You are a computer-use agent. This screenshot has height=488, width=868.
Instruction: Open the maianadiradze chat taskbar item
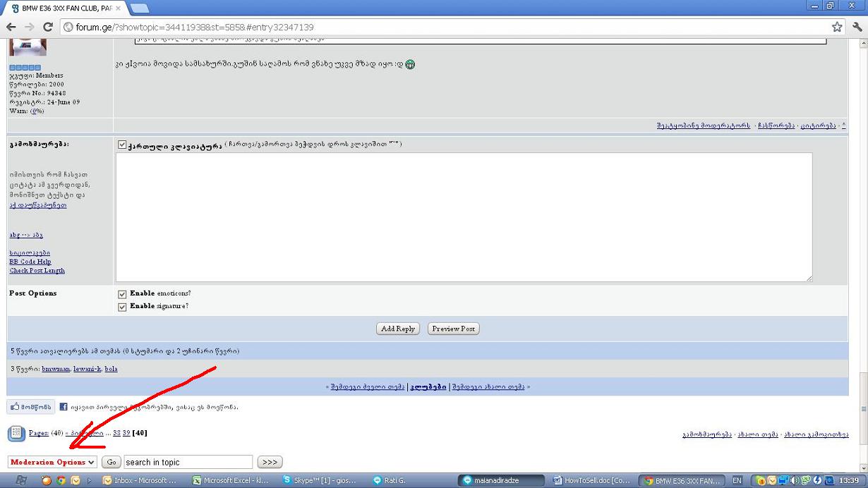(x=502, y=480)
